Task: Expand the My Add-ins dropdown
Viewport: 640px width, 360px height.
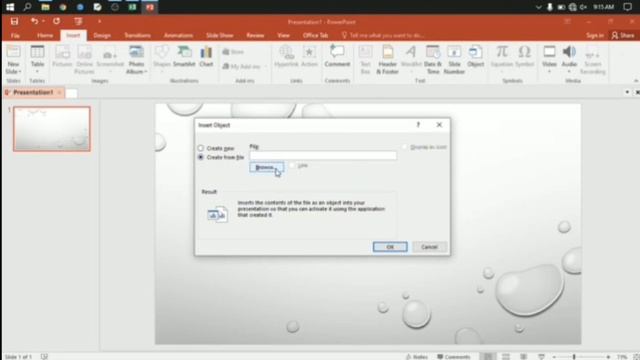Action: point(265,67)
